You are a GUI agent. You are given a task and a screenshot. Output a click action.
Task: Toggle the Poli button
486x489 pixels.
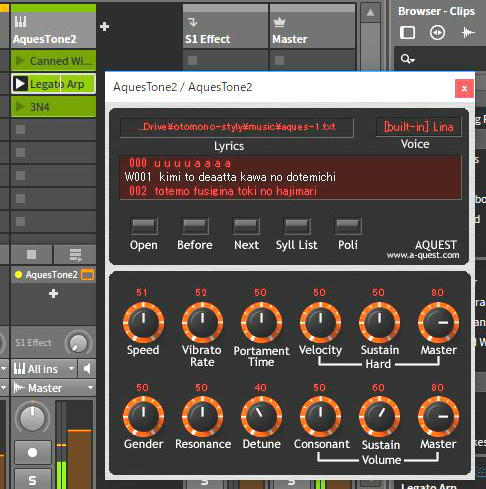tap(348, 226)
